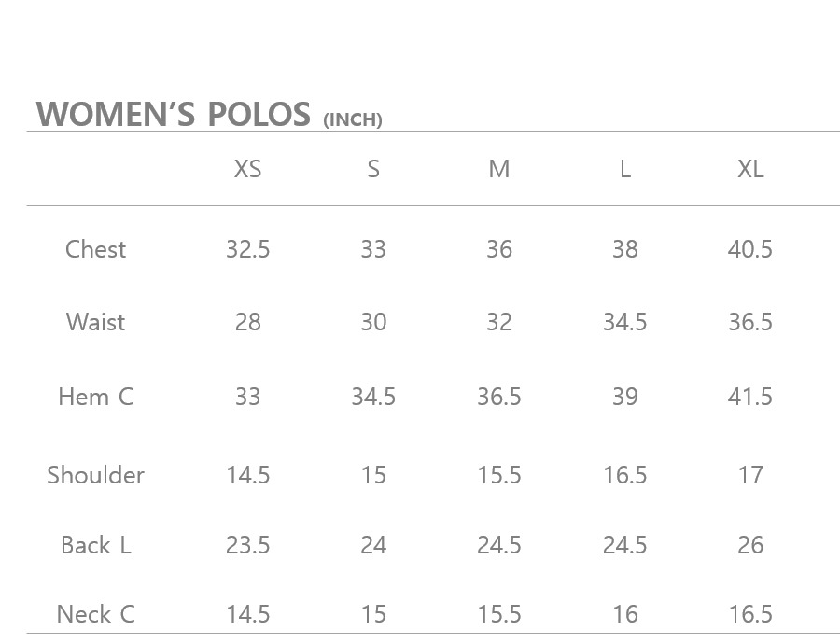Click the Neck C row label

coord(95,614)
